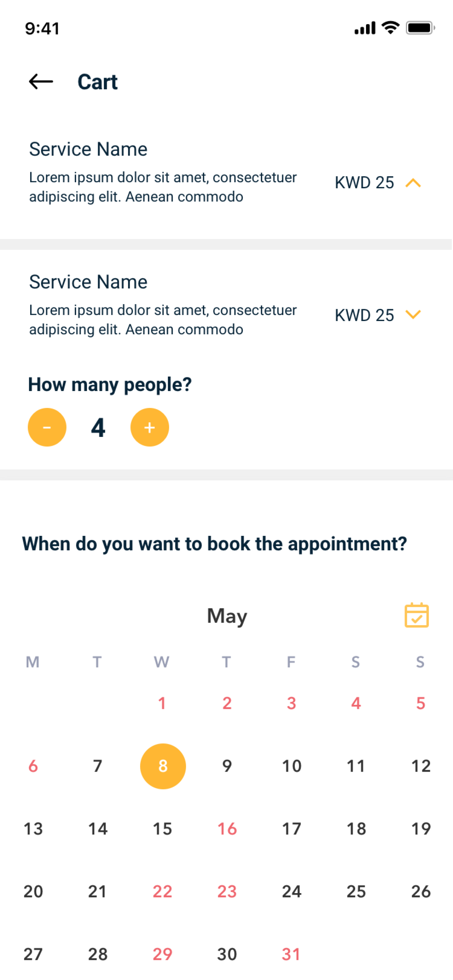Increase people count with plus button
453x980 pixels.
(x=149, y=427)
